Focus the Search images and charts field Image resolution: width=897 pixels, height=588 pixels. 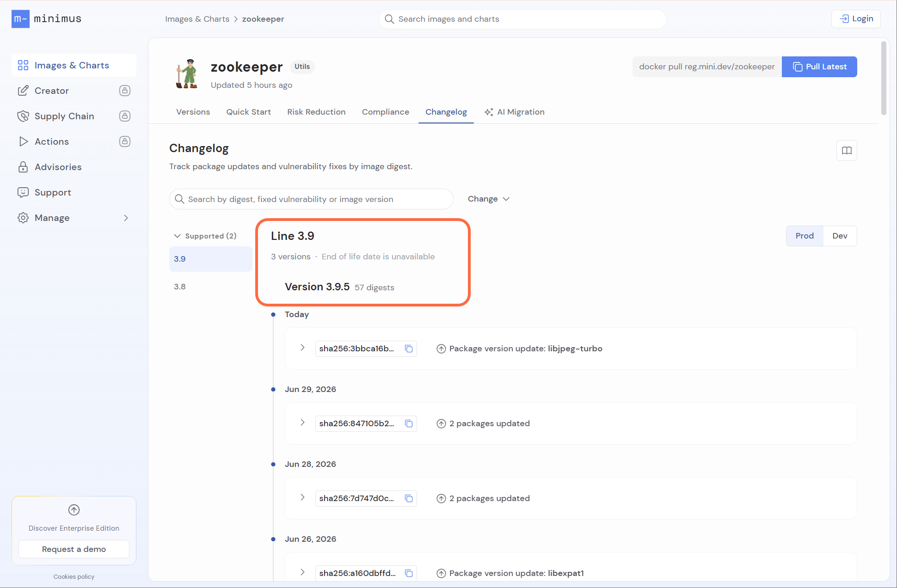(x=522, y=19)
